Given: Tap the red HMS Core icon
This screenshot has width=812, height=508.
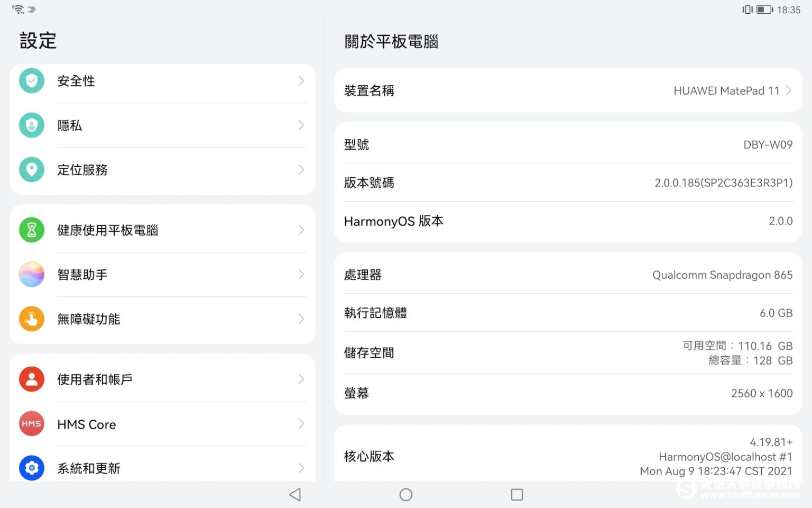Looking at the screenshot, I should point(32,424).
